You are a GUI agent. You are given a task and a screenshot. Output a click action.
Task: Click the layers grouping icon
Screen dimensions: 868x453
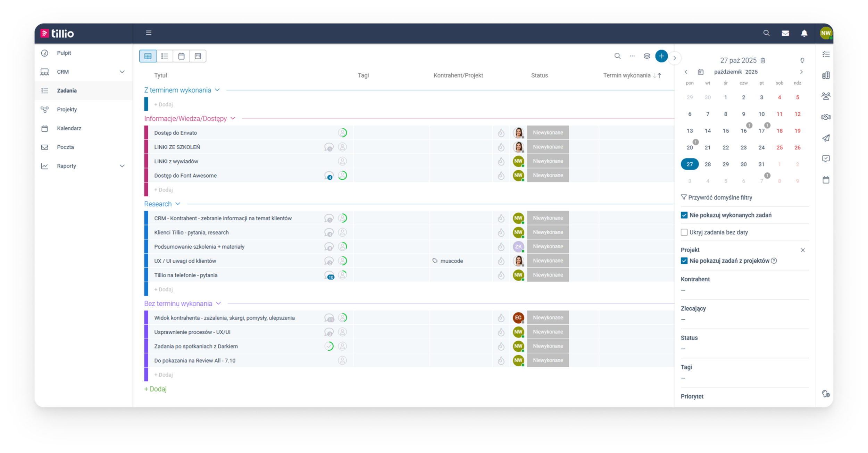click(647, 56)
